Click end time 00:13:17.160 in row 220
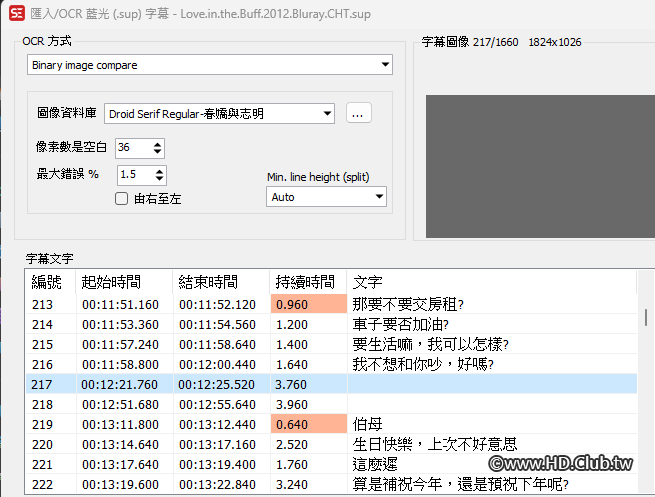655x497 pixels. (217, 445)
